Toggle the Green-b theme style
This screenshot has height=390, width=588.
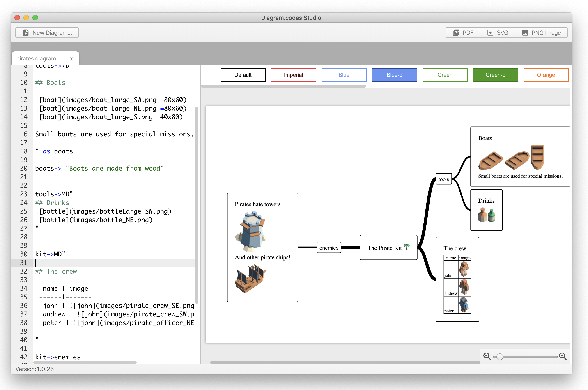[x=495, y=75]
